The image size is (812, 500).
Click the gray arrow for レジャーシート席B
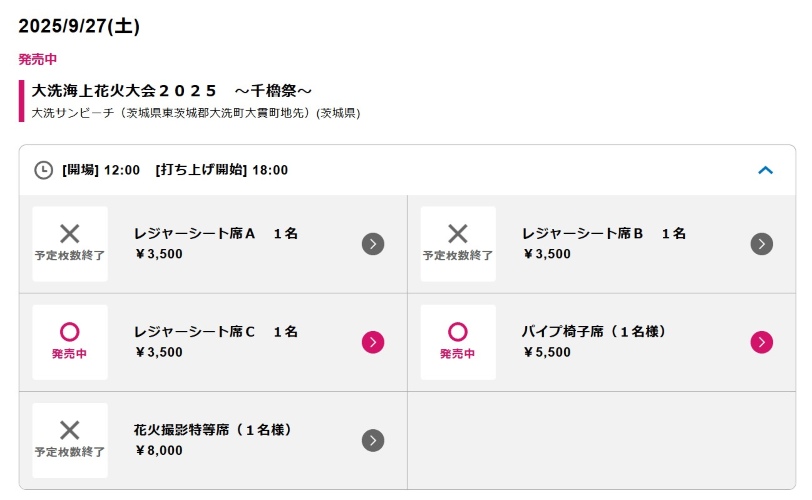762,244
